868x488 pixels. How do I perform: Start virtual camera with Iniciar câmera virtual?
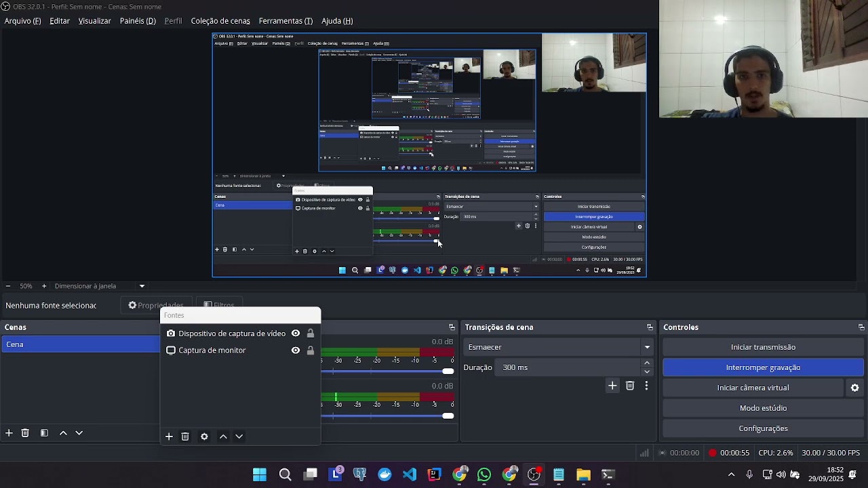753,388
